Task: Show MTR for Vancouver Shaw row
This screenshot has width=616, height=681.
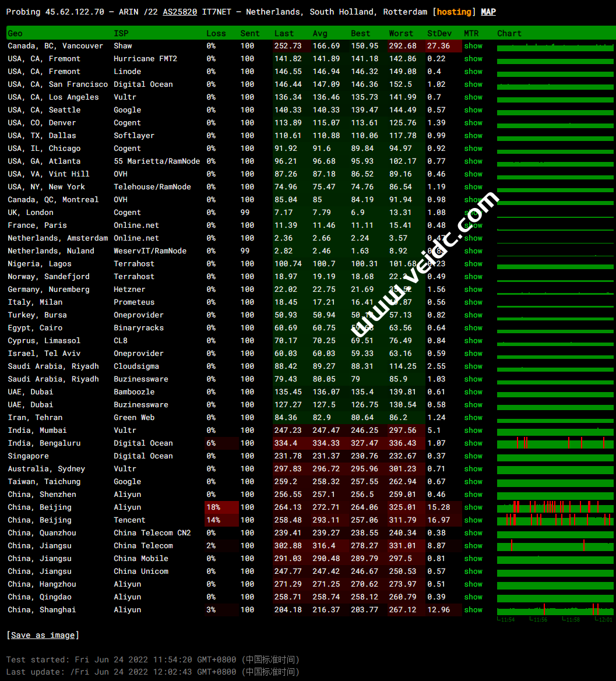Action: tap(473, 46)
